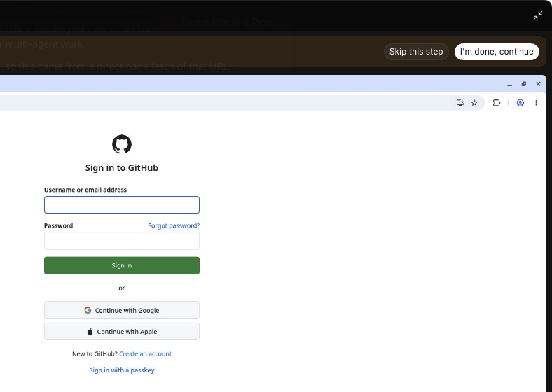Click the New to GitHub? text
This screenshot has width=552, height=392.
pos(95,354)
